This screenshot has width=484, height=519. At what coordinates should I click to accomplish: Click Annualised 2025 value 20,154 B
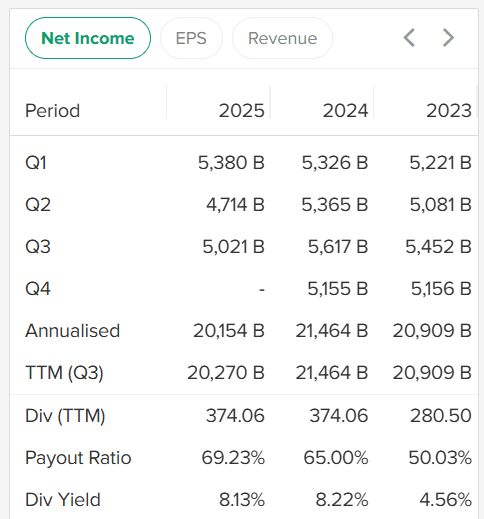[x=229, y=331]
